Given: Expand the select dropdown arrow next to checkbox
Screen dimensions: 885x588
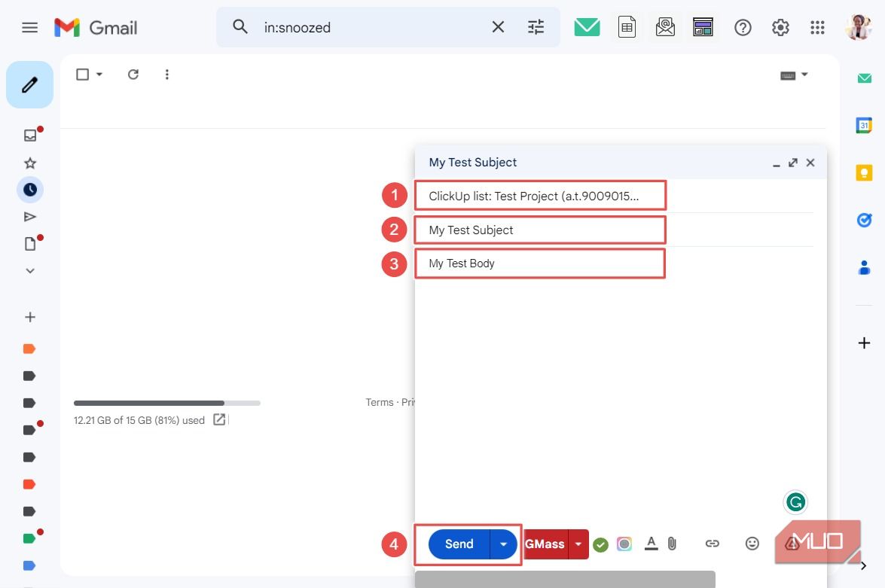Looking at the screenshot, I should click(99, 75).
